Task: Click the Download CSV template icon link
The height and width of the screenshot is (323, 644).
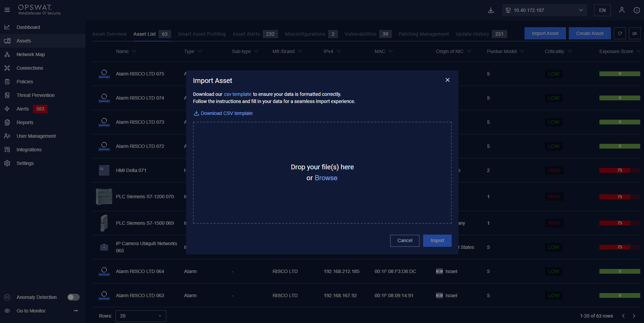Action: click(x=223, y=113)
